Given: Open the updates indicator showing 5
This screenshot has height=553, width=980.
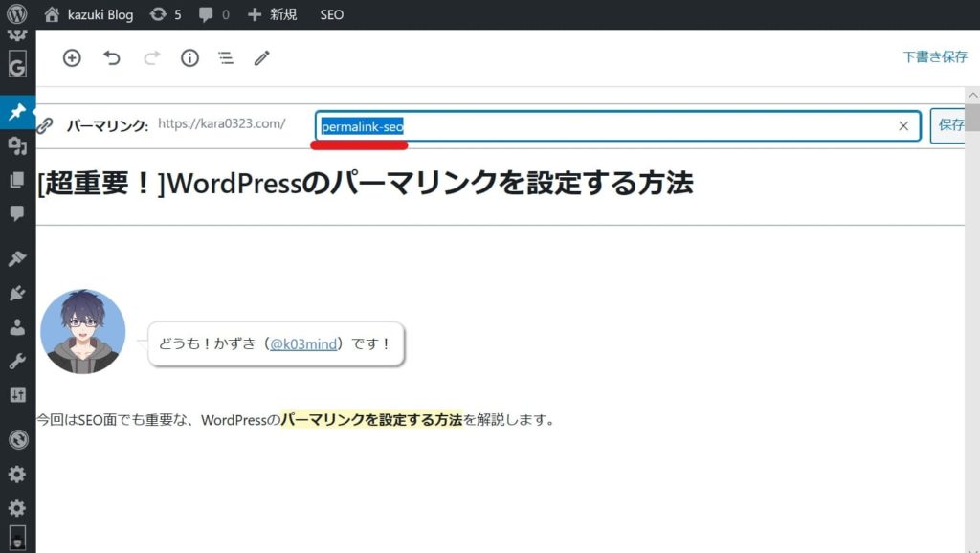Looking at the screenshot, I should pos(166,14).
